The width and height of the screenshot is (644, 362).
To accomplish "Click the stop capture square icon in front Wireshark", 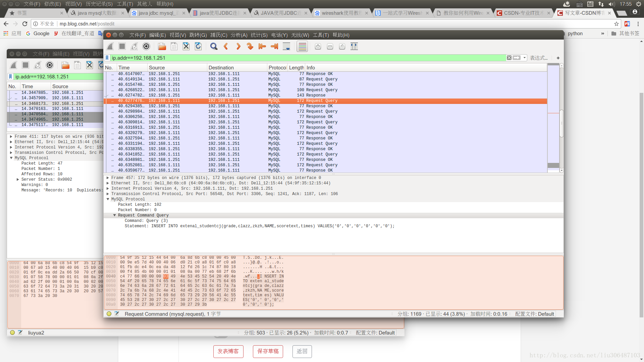I will pyautogui.click(x=122, y=47).
